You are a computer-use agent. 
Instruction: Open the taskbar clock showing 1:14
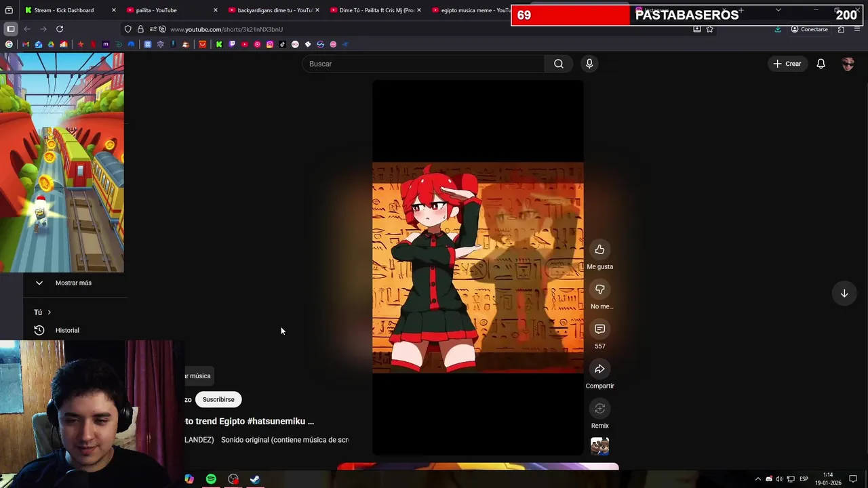point(828,479)
